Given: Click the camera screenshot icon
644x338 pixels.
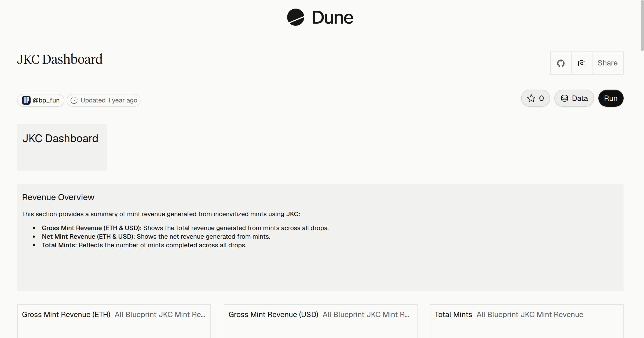Looking at the screenshot, I should 582,63.
